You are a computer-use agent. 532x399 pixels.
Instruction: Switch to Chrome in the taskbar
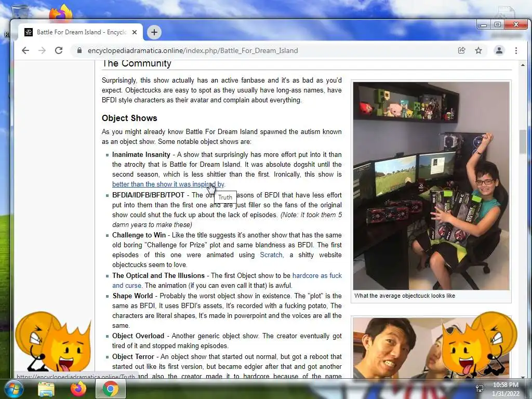tap(111, 389)
